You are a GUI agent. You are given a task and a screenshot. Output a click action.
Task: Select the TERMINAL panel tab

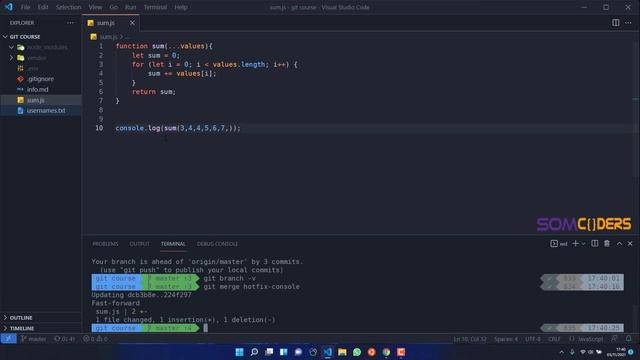(173, 244)
